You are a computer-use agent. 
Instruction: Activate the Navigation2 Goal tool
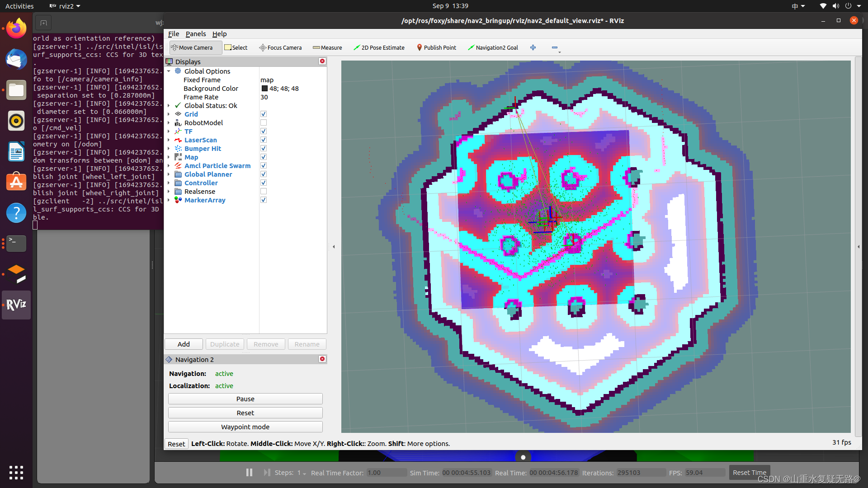[493, 47]
